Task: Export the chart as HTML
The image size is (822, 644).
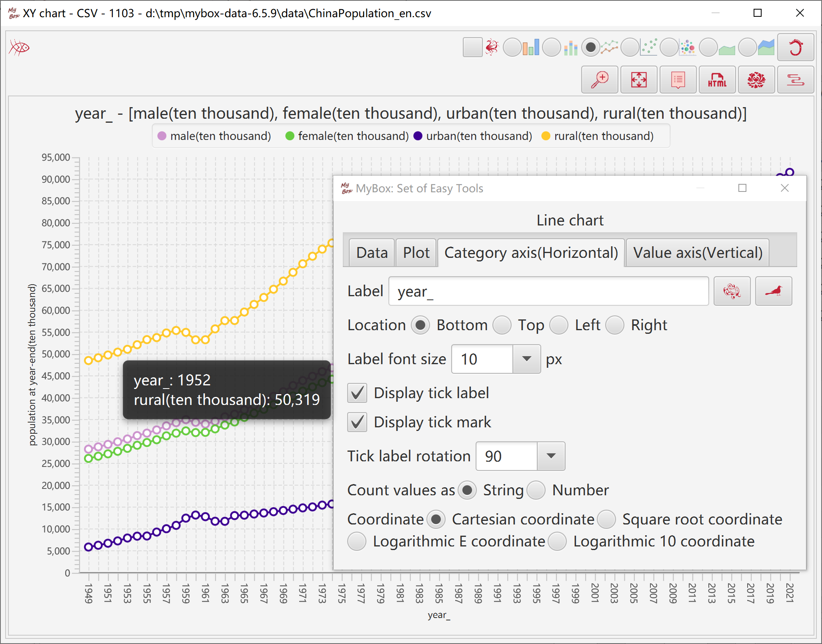Action: [x=717, y=80]
